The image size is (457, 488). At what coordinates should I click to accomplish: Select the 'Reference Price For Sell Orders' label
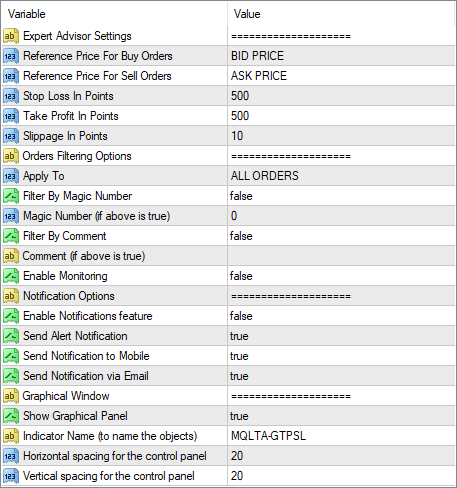[97, 76]
